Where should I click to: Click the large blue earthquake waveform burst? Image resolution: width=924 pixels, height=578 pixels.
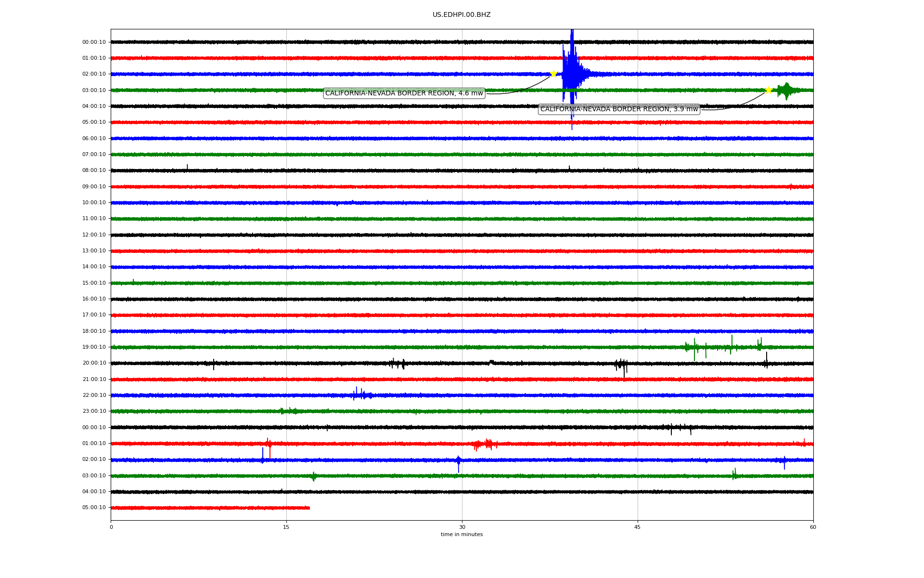[572, 75]
